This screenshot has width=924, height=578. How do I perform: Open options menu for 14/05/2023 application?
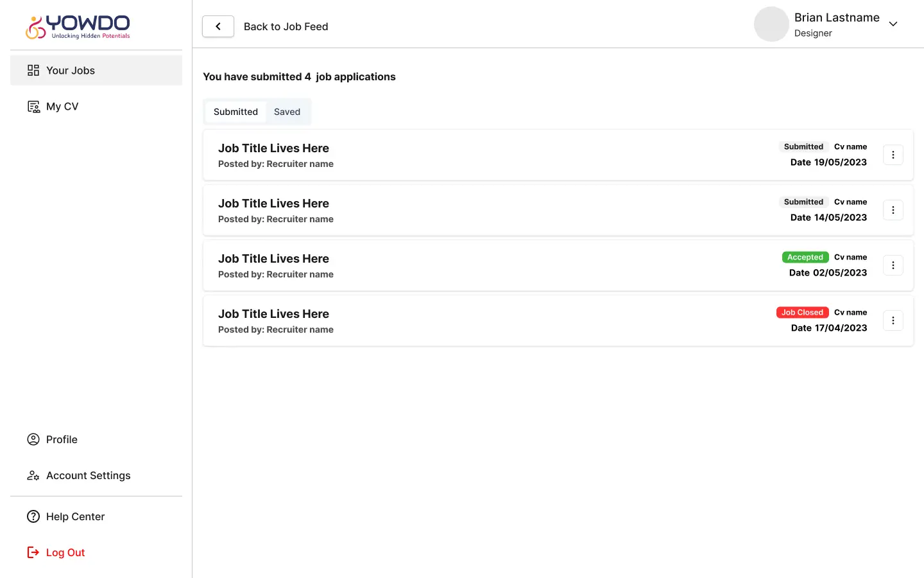(893, 210)
